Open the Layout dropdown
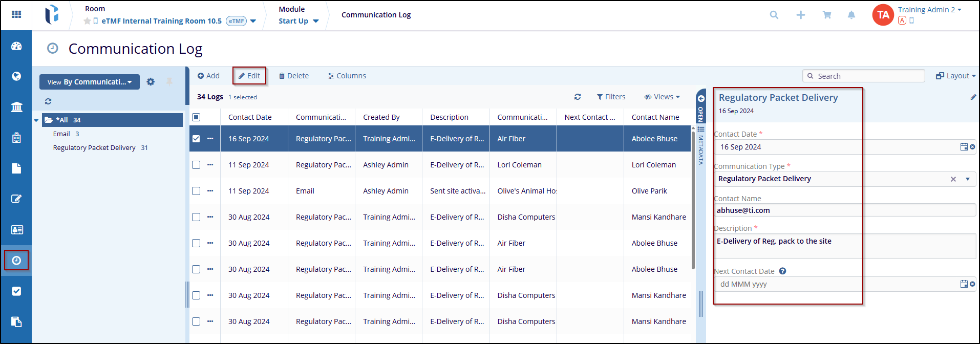 (955, 76)
